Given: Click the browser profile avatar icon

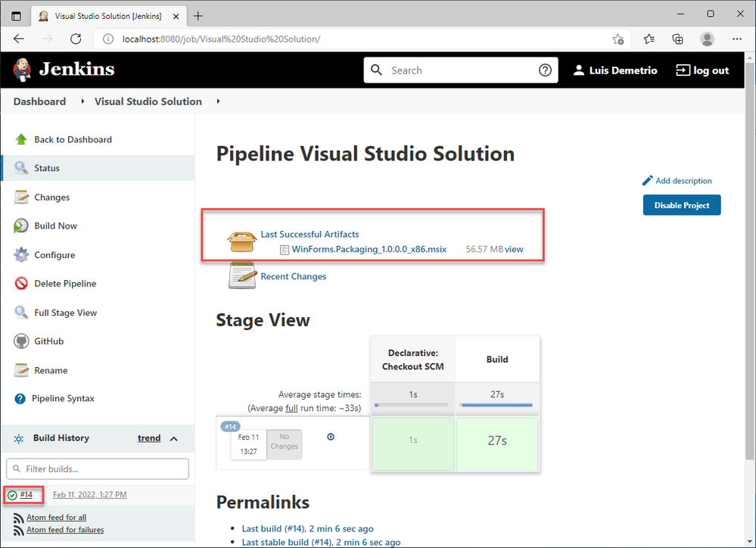Looking at the screenshot, I should [x=708, y=39].
